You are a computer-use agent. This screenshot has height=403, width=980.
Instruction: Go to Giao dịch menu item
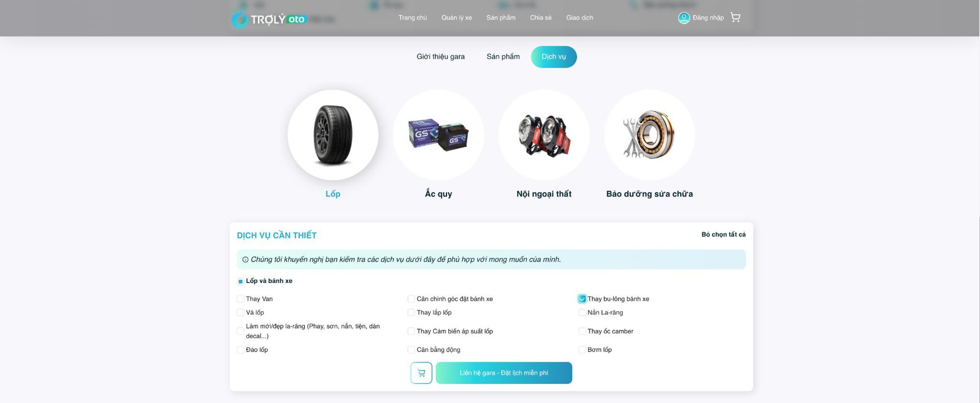pos(580,18)
